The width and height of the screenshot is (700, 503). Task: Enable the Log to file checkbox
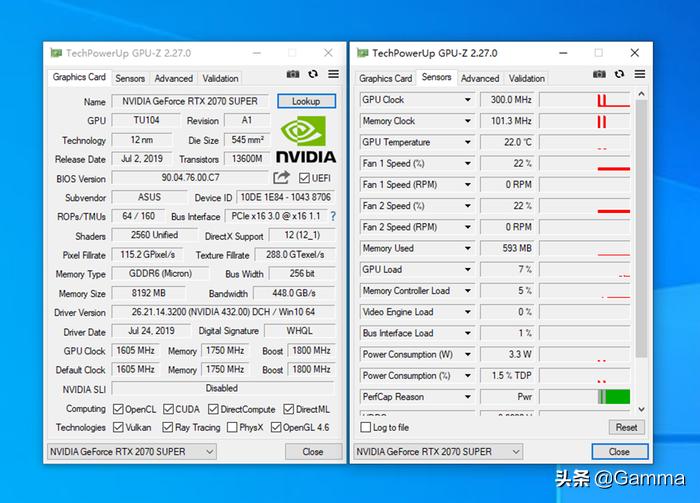point(366,427)
